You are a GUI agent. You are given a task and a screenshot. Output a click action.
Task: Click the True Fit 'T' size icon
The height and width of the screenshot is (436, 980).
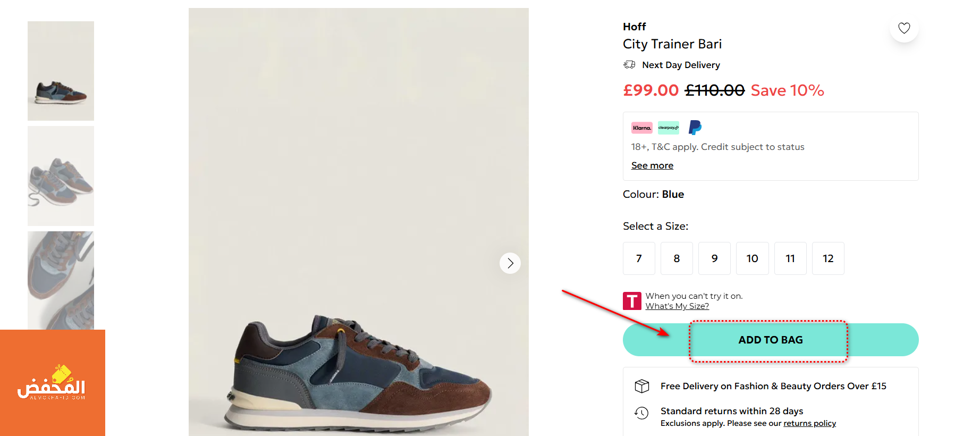[632, 301]
